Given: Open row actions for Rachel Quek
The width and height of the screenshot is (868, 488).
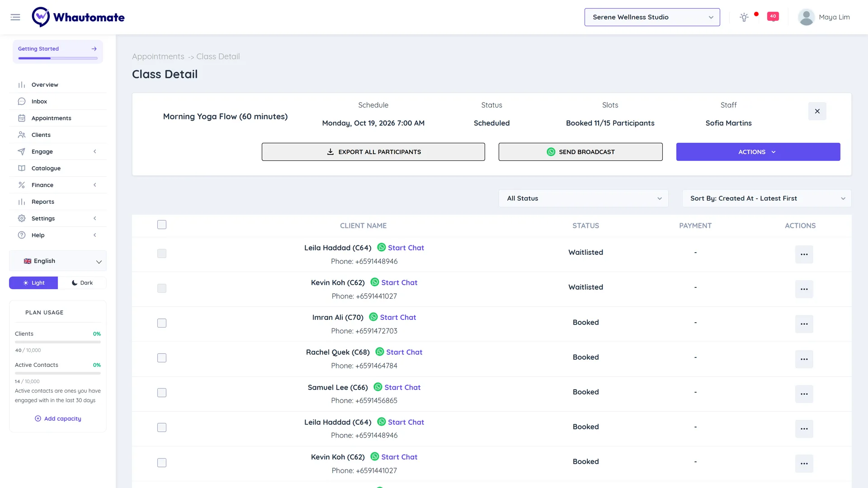Looking at the screenshot, I should (804, 359).
